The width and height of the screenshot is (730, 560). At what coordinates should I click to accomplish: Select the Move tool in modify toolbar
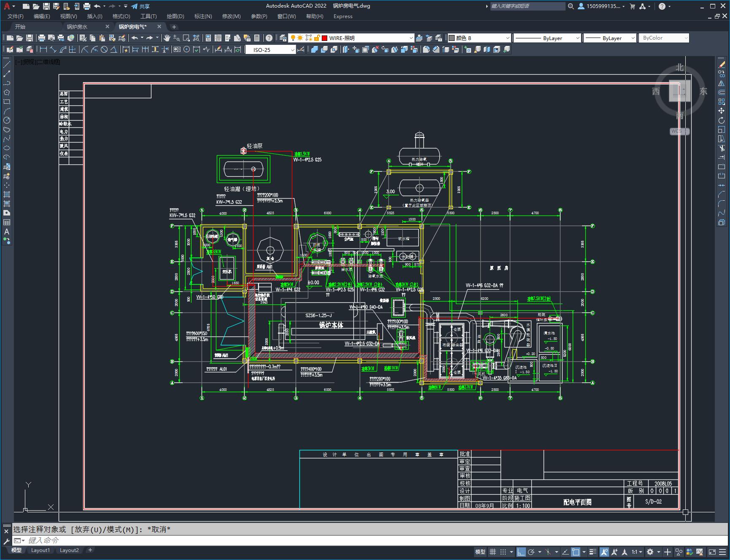pyautogui.click(x=722, y=111)
